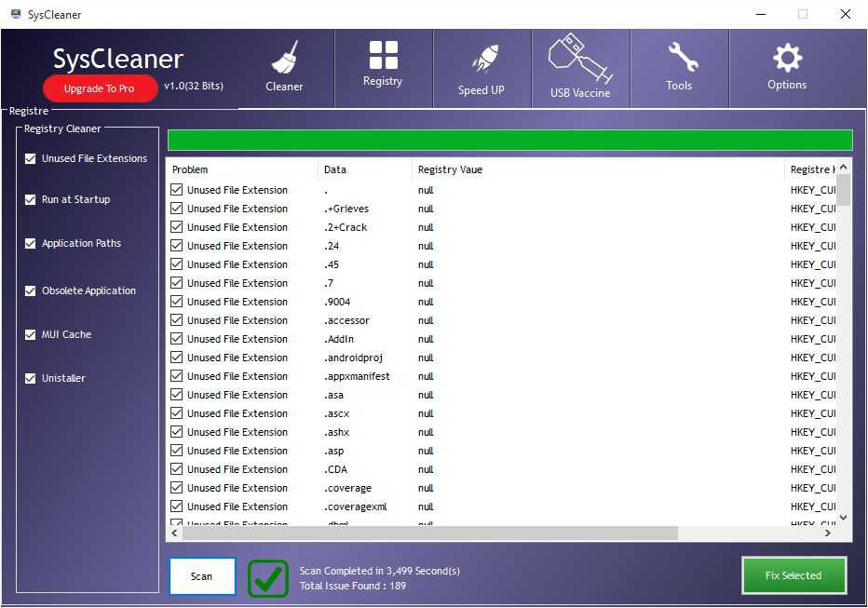
Task: Open the Cleaner broom icon
Action: 285,57
